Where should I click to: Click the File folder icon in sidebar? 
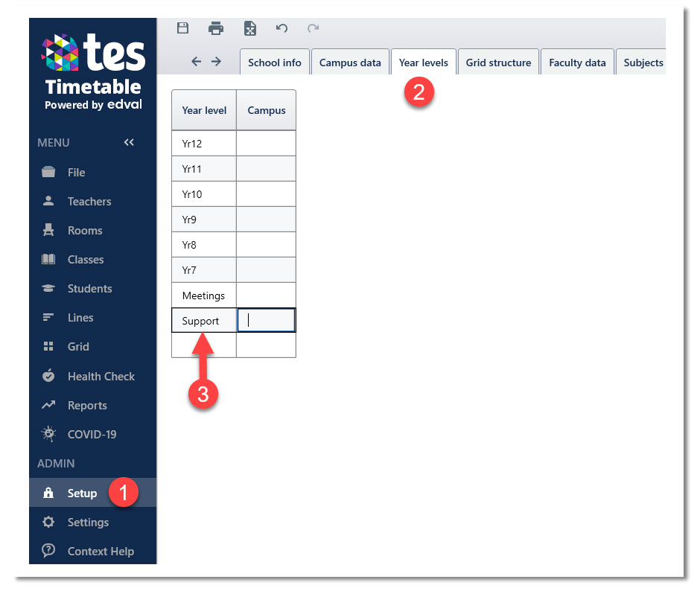(x=48, y=172)
